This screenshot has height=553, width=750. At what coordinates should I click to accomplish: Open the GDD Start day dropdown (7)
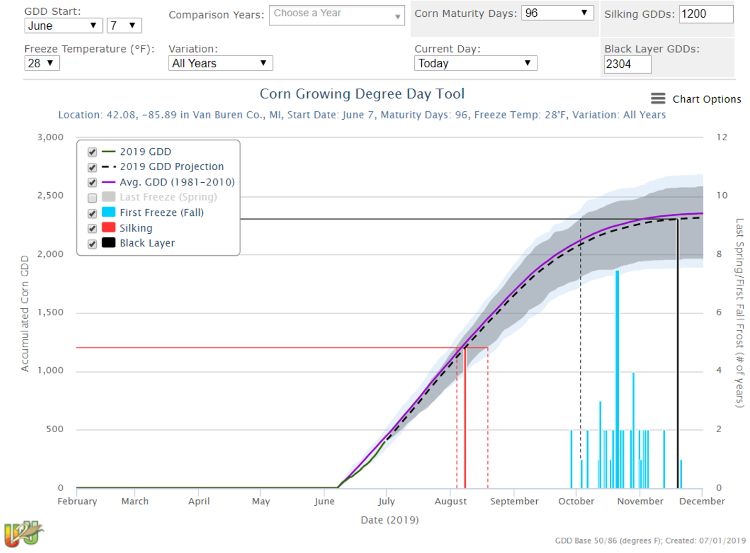(x=124, y=25)
